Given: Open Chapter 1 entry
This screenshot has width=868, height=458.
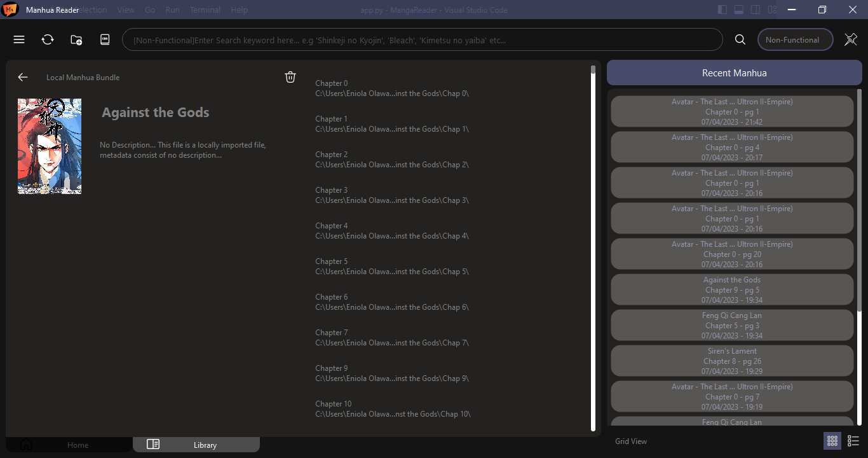Looking at the screenshot, I should tap(392, 124).
